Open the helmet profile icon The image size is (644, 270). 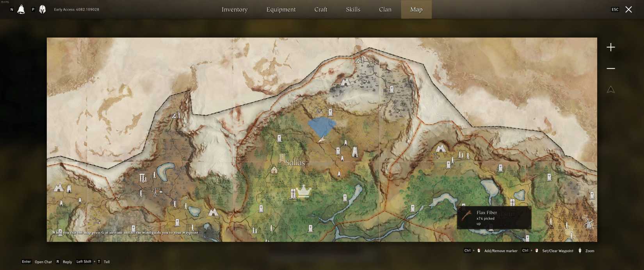tap(43, 9)
